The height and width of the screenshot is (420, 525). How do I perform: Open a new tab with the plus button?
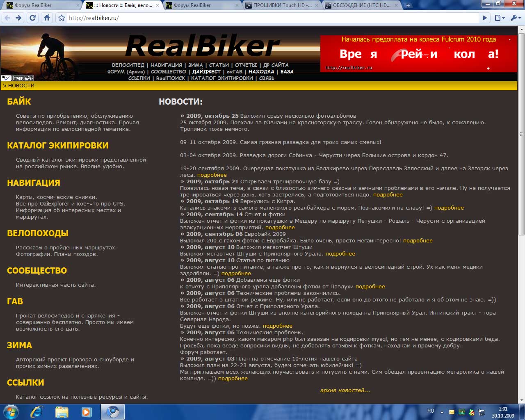(x=408, y=5)
